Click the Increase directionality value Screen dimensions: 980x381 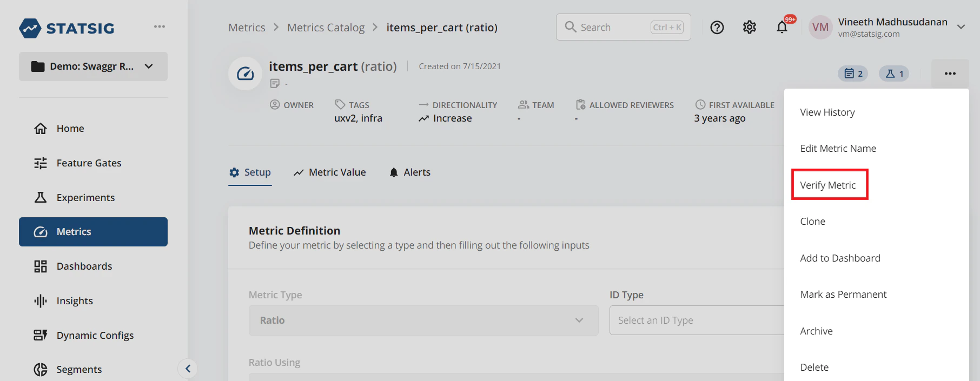pos(445,118)
